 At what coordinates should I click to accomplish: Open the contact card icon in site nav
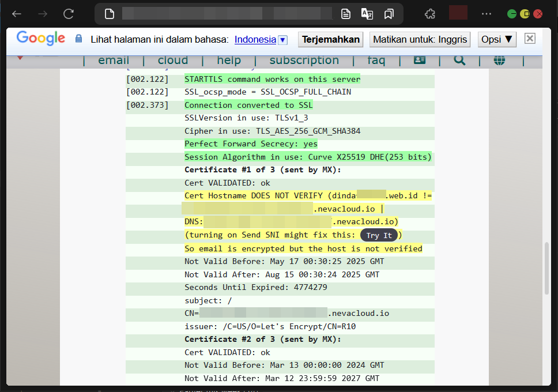[x=420, y=60]
